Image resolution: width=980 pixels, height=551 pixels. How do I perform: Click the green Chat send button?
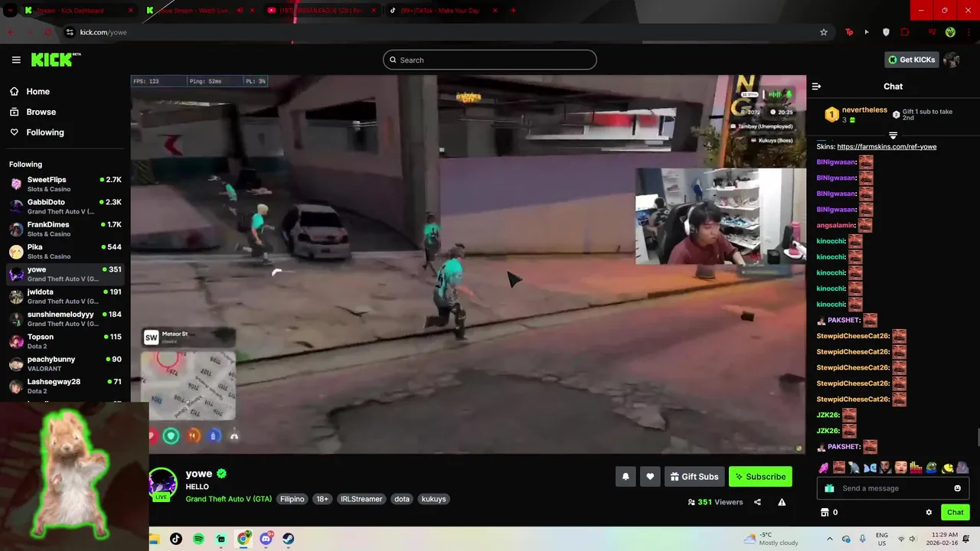[x=955, y=512]
